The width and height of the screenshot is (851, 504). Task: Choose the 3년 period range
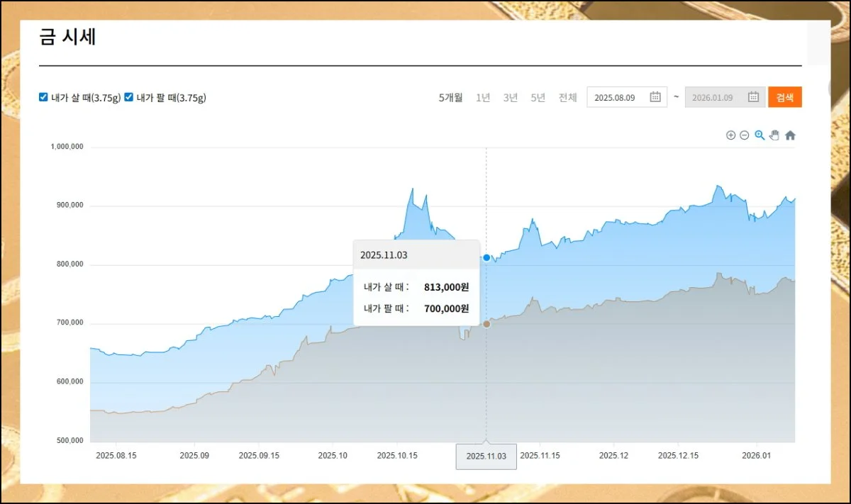point(511,98)
